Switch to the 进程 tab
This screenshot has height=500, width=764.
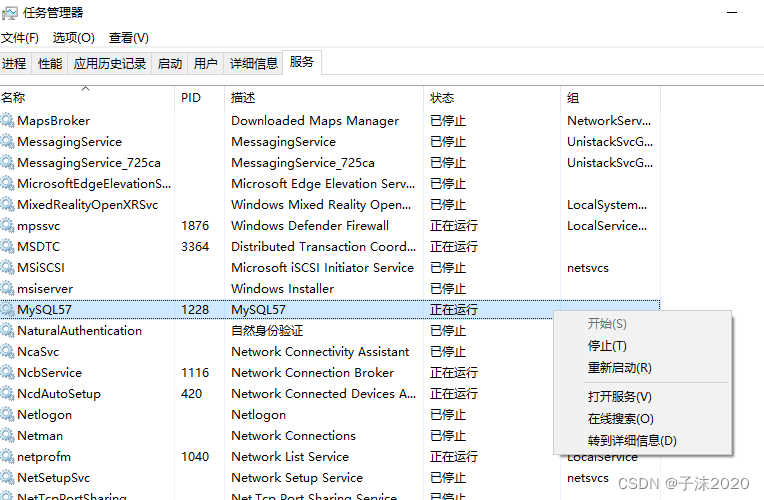[14, 63]
